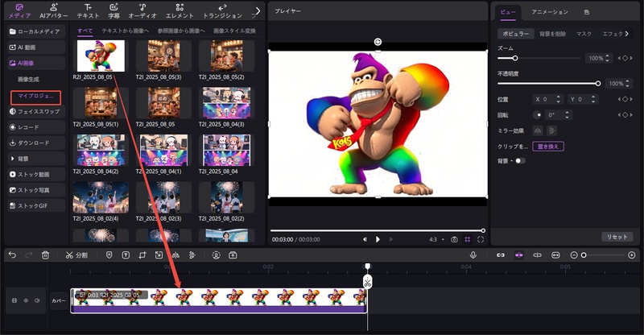This screenshot has width=644, height=335.
Task: Select the マスク mask subtab
Action: coord(584,34)
